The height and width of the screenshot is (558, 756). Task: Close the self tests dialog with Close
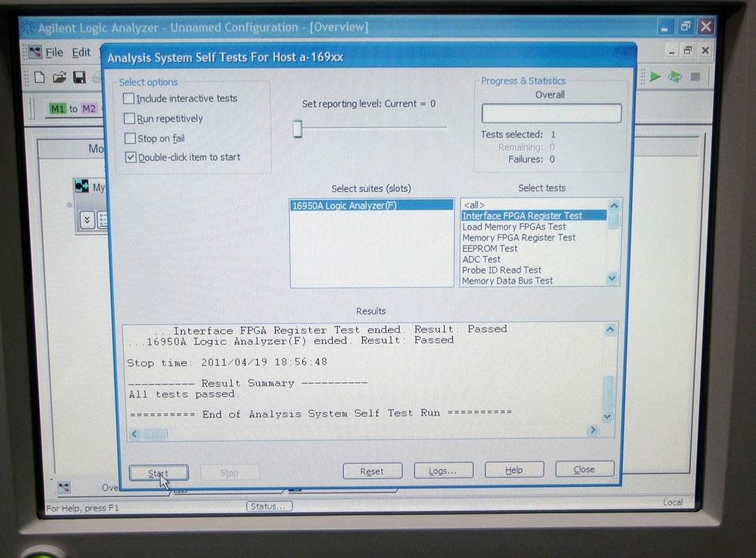585,468
